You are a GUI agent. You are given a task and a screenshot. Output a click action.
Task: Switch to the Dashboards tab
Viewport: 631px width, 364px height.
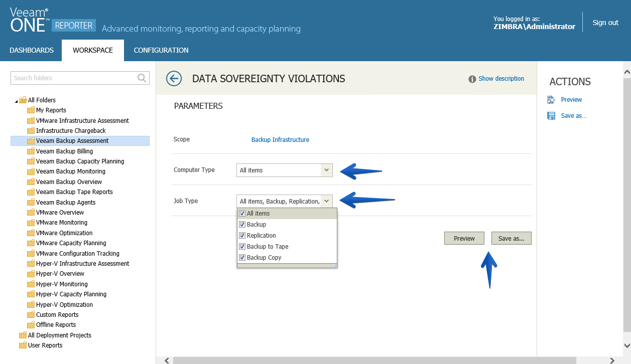(32, 50)
